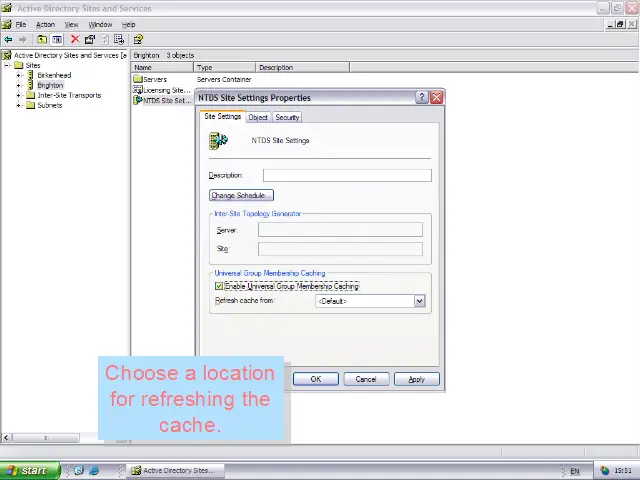Expand the Birkenhead site node
This screenshot has width=640, height=480.
pyautogui.click(x=18, y=75)
